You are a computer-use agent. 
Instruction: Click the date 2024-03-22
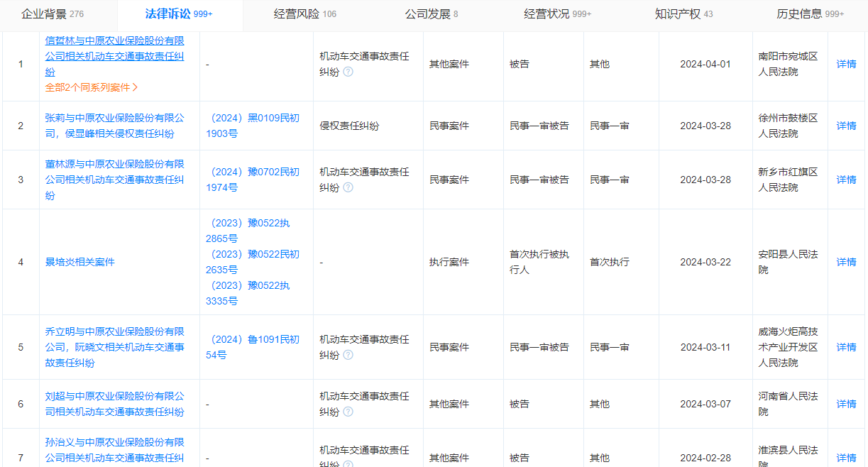tap(705, 262)
